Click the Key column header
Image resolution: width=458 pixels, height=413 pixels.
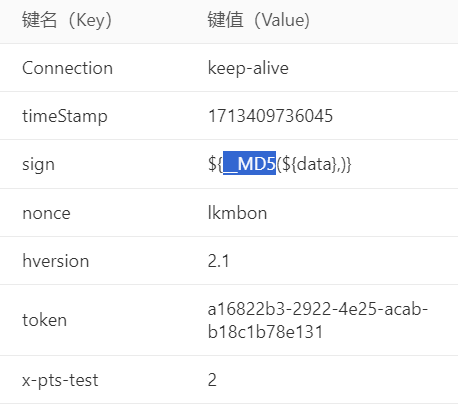(x=67, y=20)
